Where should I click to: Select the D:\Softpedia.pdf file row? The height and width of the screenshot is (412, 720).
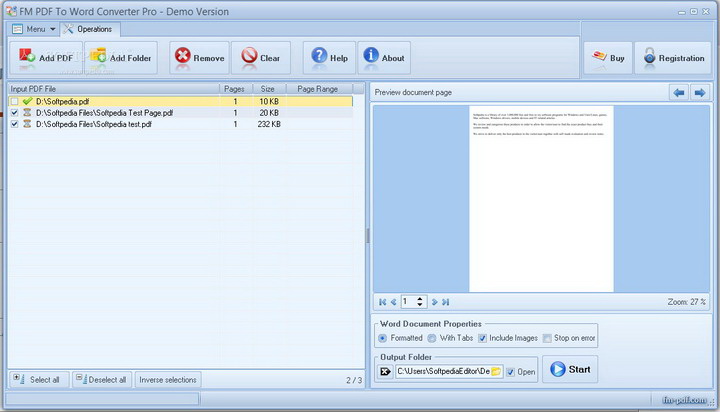[180, 101]
